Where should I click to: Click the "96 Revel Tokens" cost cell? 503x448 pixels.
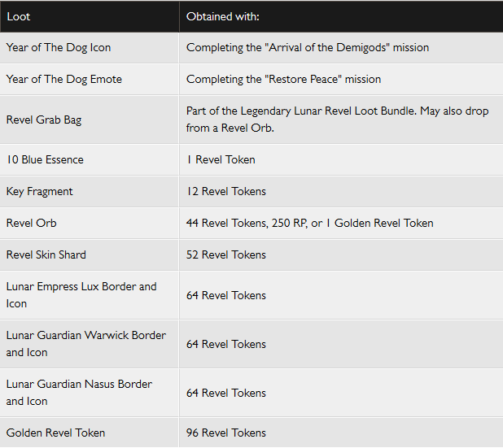(x=226, y=433)
